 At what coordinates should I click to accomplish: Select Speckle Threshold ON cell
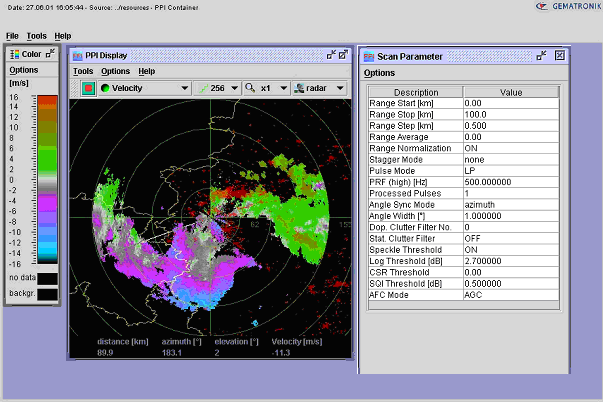[x=511, y=250]
